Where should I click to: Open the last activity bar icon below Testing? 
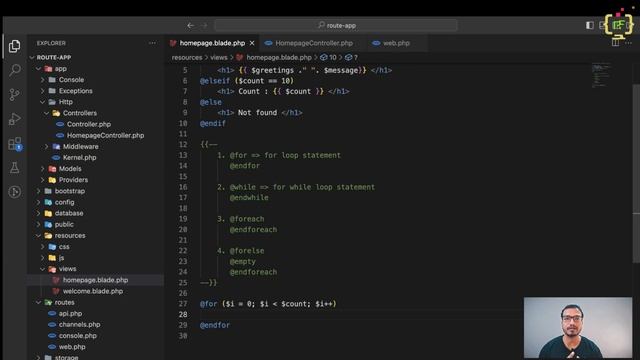tap(15, 192)
